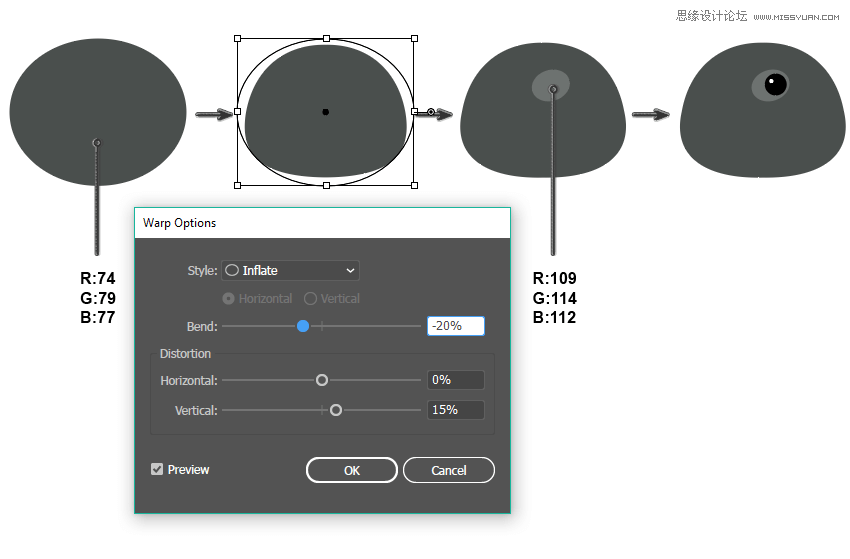This screenshot has height=559, width=850.
Task: Click the Horizontal distortion slider handle
Action: 322,380
